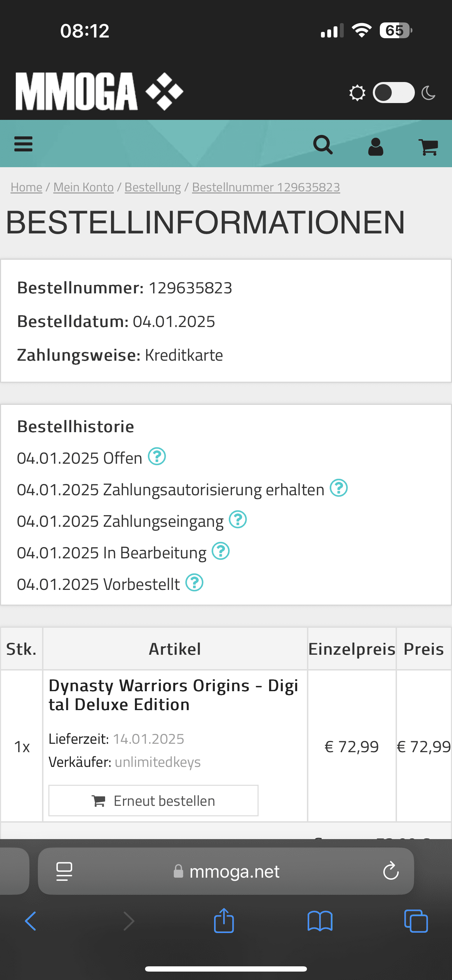452x980 pixels.
Task: Go to Home breadcrumb link
Action: point(26,187)
